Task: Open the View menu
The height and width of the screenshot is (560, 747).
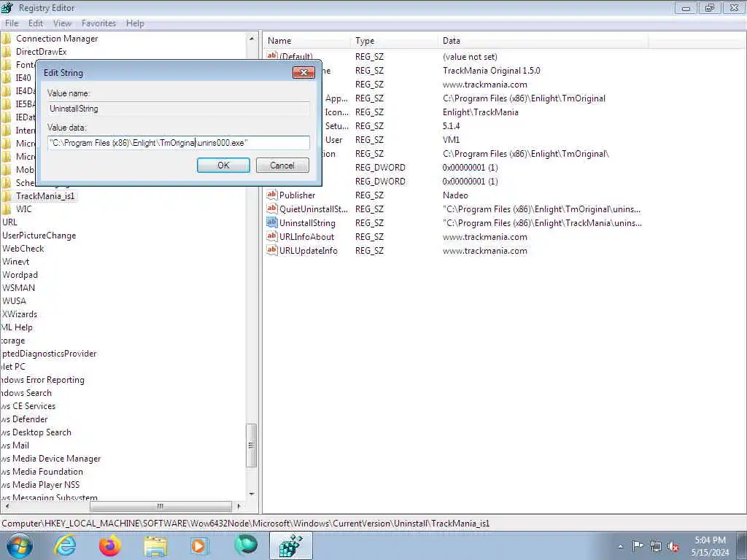Action: point(62,23)
